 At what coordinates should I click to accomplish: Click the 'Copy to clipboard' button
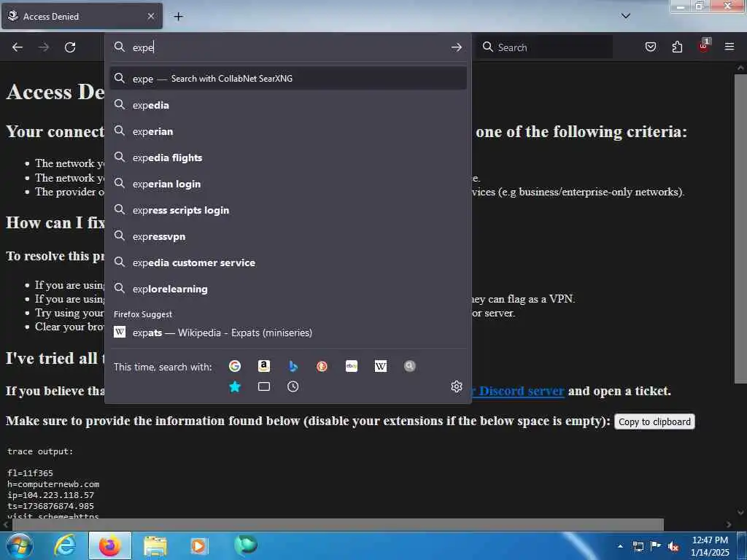pos(654,421)
